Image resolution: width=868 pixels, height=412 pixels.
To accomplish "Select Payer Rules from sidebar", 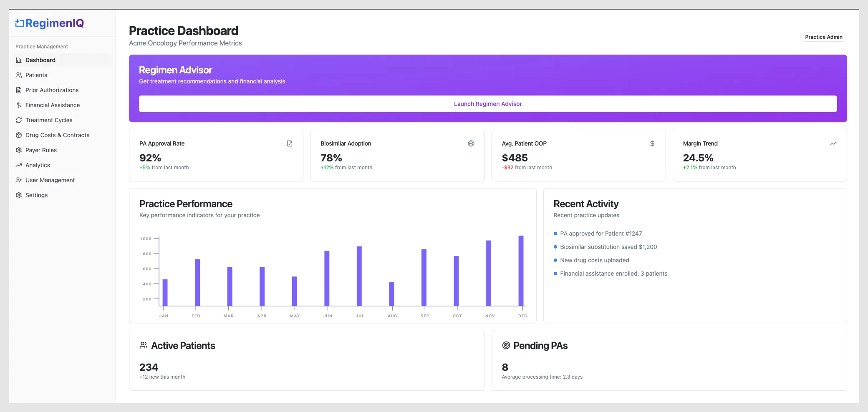I will click(x=41, y=150).
